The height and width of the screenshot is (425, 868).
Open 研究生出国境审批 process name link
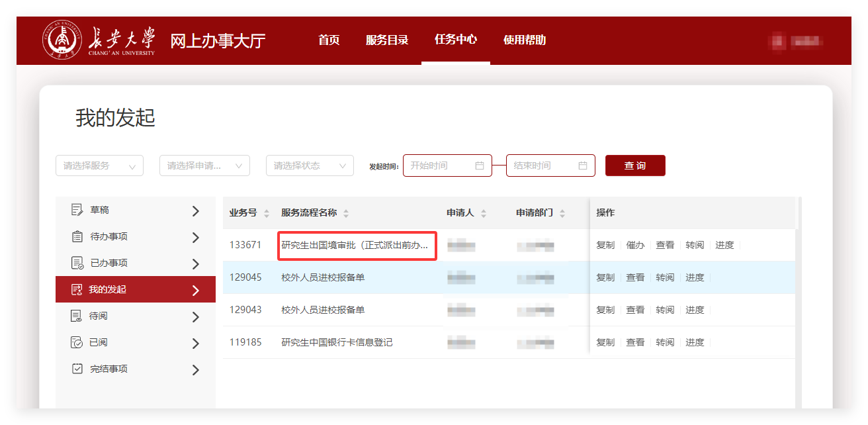(356, 245)
